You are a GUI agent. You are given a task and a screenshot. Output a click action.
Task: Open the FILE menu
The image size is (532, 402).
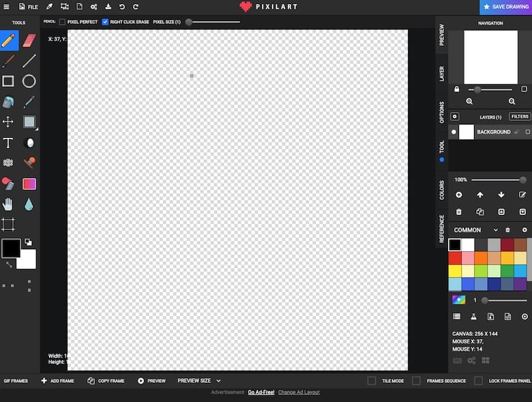tap(29, 6)
